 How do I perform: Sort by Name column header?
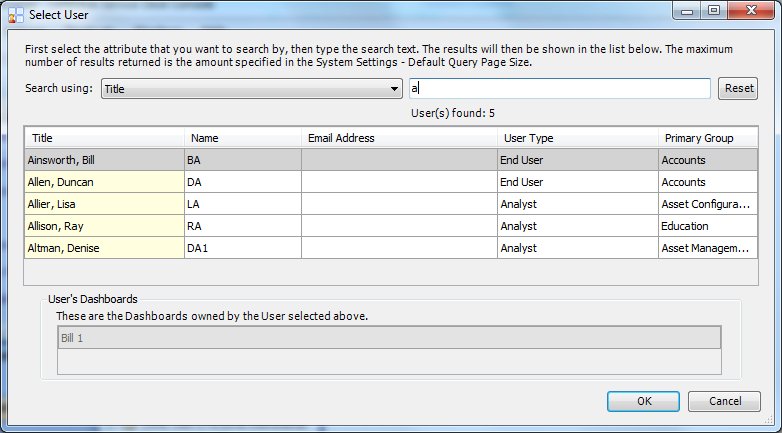242,138
